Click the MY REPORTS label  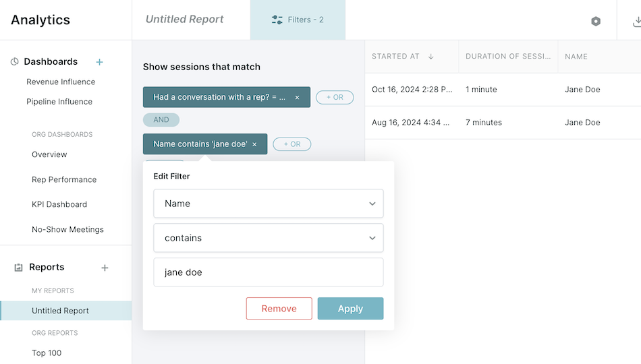click(53, 291)
